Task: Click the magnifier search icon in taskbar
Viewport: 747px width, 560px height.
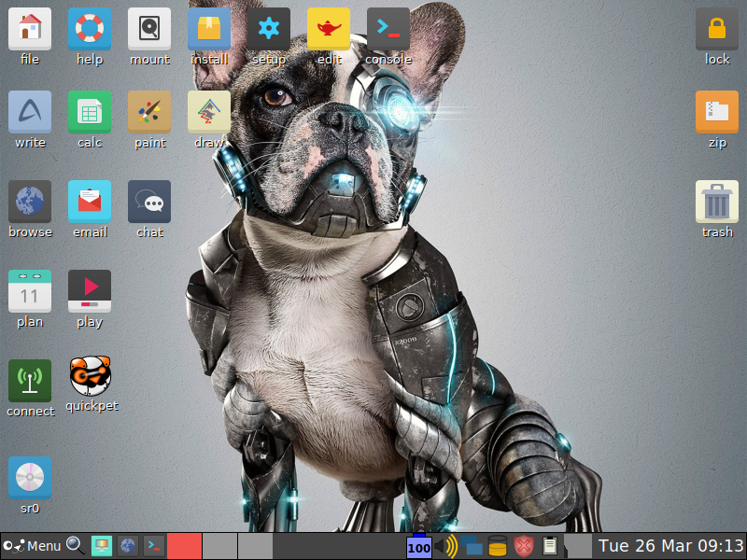Action: pyautogui.click(x=76, y=546)
